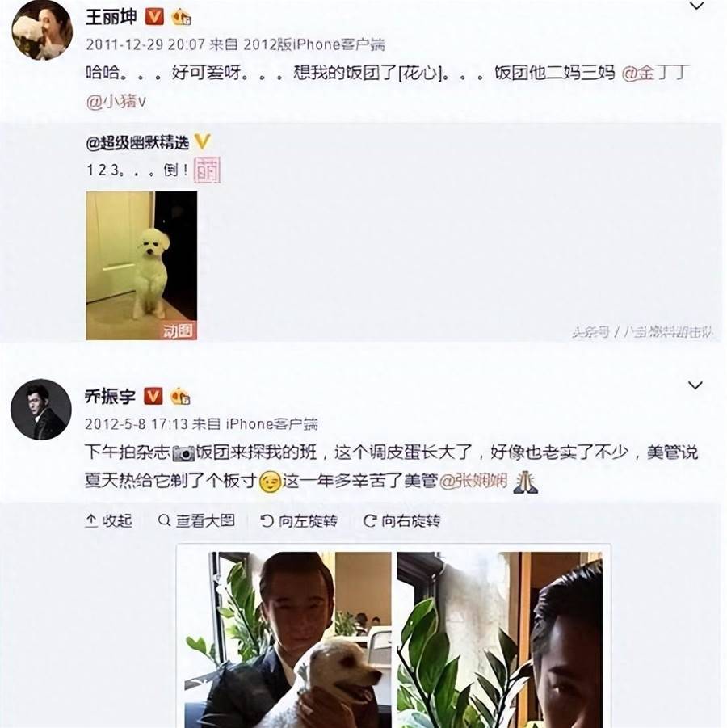The width and height of the screenshot is (727, 728).
Task: Open the @张娴娴 mention link
Action: [473, 481]
